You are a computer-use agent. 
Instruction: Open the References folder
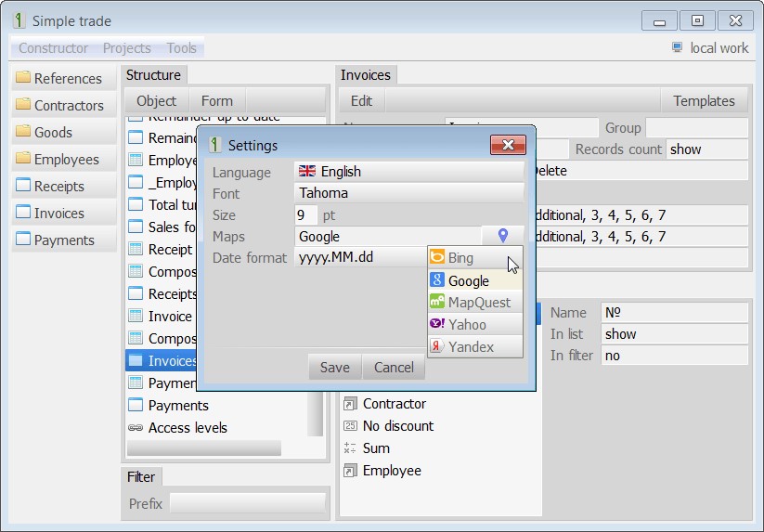tap(63, 79)
